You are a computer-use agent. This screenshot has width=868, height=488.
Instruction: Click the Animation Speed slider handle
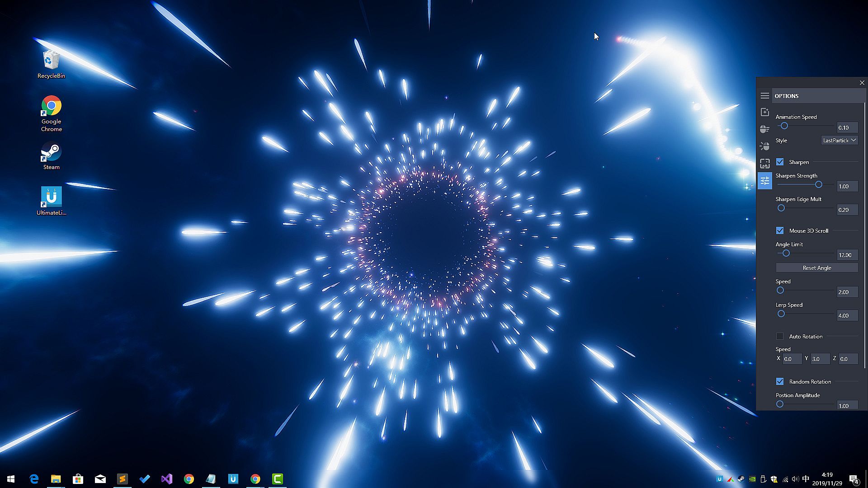pyautogui.click(x=784, y=126)
